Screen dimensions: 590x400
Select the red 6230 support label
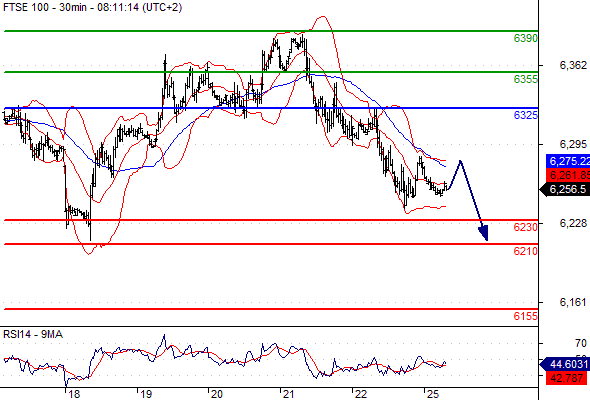pyautogui.click(x=526, y=227)
